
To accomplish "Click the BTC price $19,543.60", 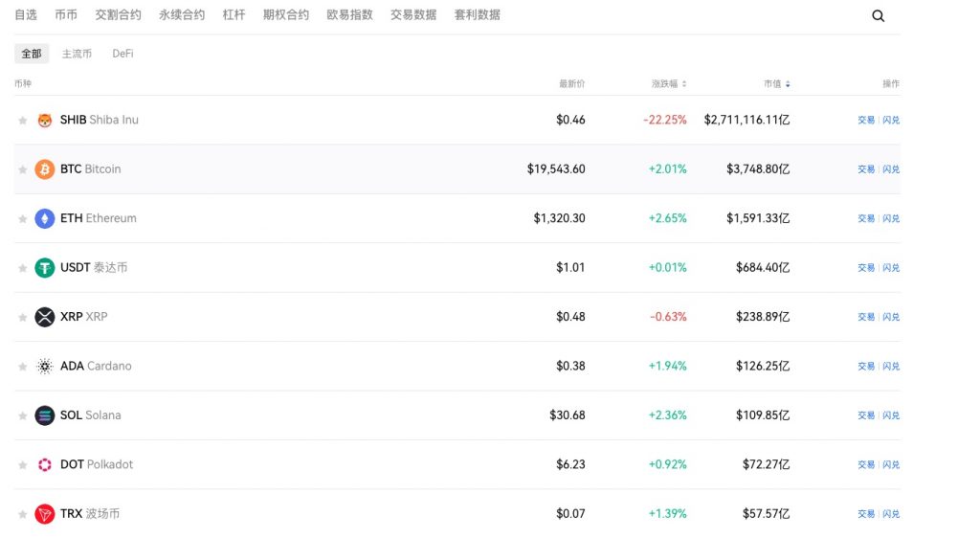I will (x=556, y=169).
